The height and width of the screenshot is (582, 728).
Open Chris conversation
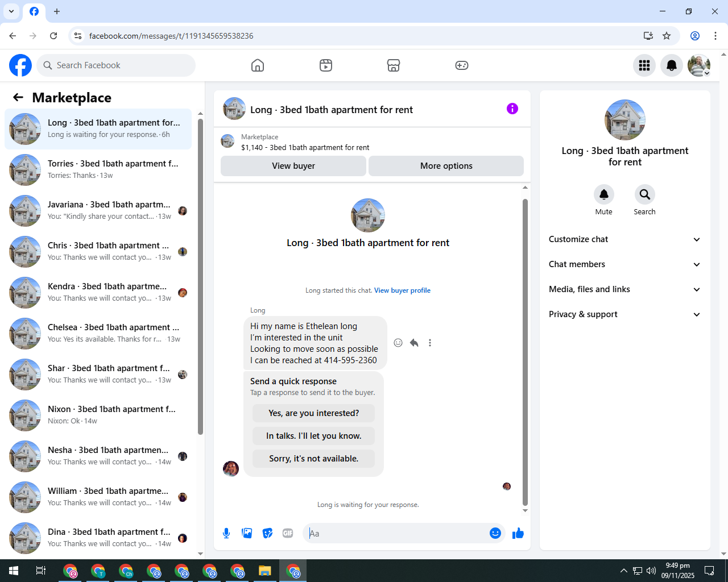click(98, 252)
